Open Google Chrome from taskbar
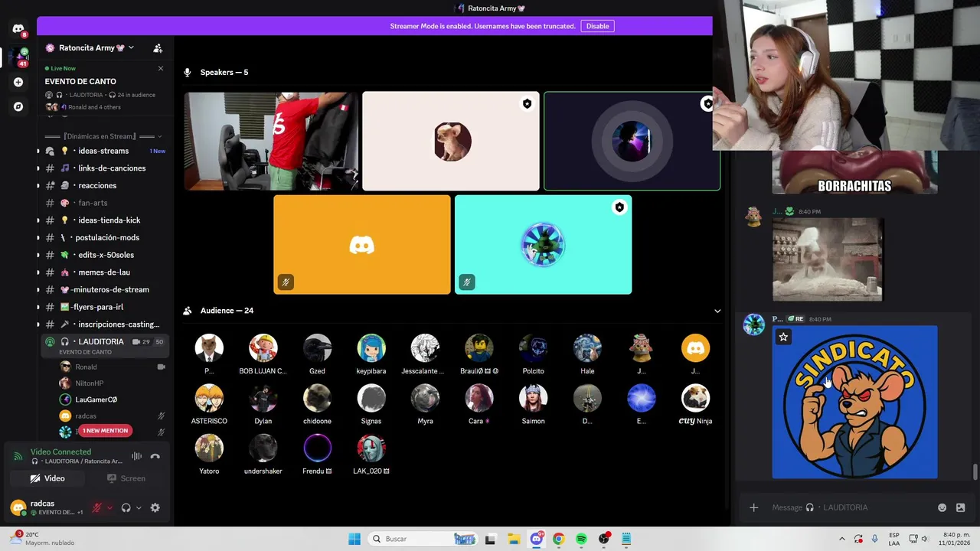 (x=558, y=539)
